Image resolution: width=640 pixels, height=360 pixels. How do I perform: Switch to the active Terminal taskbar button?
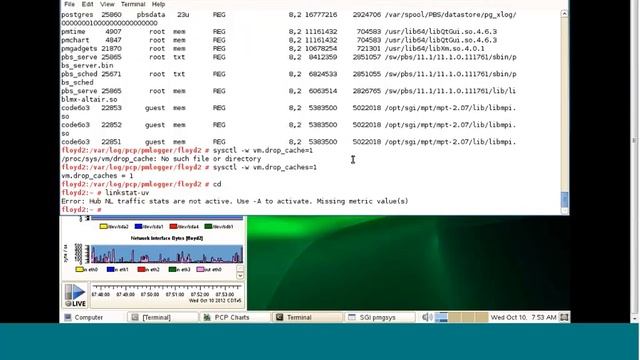click(x=307, y=317)
